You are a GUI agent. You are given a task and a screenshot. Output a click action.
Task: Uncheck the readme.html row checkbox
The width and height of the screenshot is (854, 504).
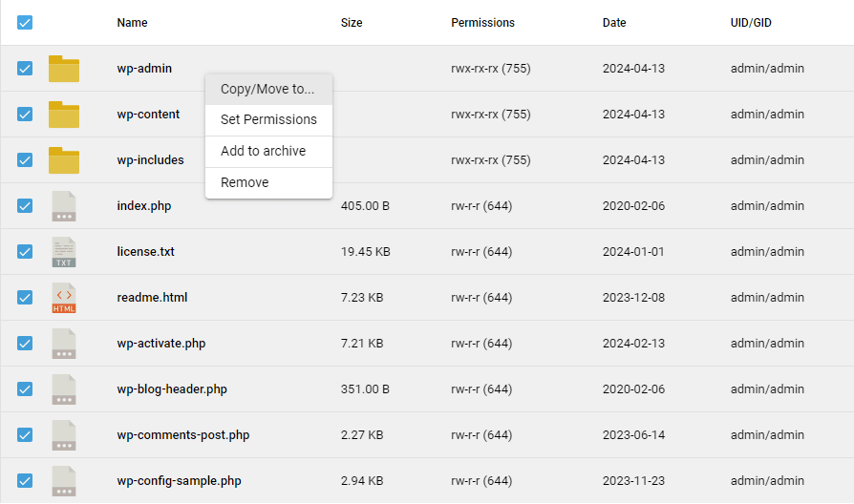[25, 297]
